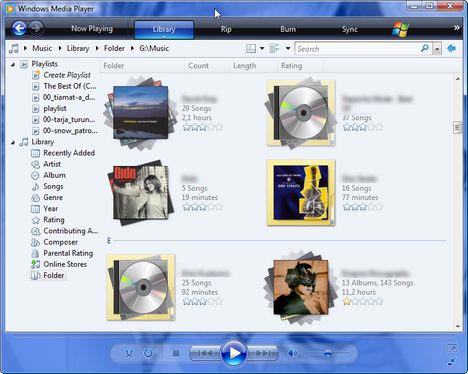Expand the arrow after Music in breadcrumb
Screen dimensions: 468x374
pyautogui.click(x=26, y=48)
